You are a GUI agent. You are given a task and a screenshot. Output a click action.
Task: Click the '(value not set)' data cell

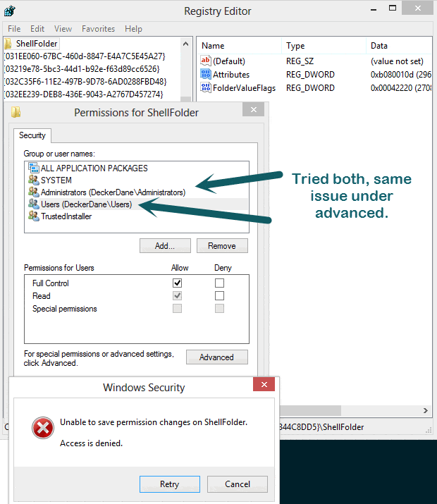(x=397, y=61)
